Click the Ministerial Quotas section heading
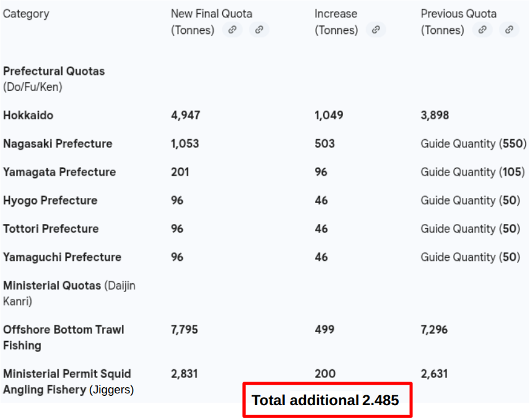530x420 pixels. (52, 286)
